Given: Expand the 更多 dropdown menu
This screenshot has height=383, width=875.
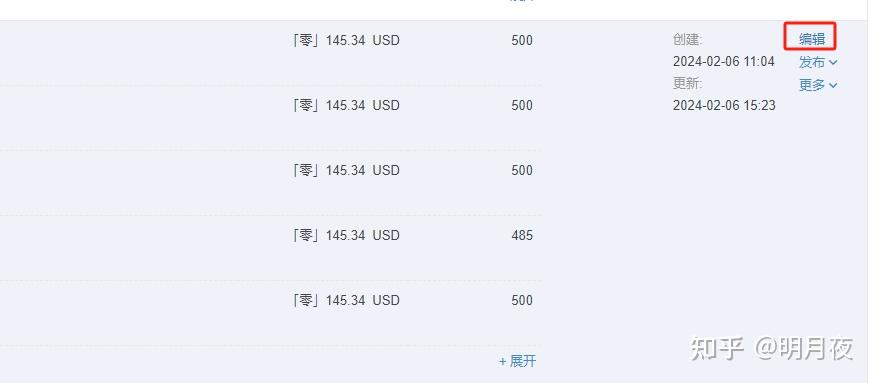Looking at the screenshot, I should point(818,85).
